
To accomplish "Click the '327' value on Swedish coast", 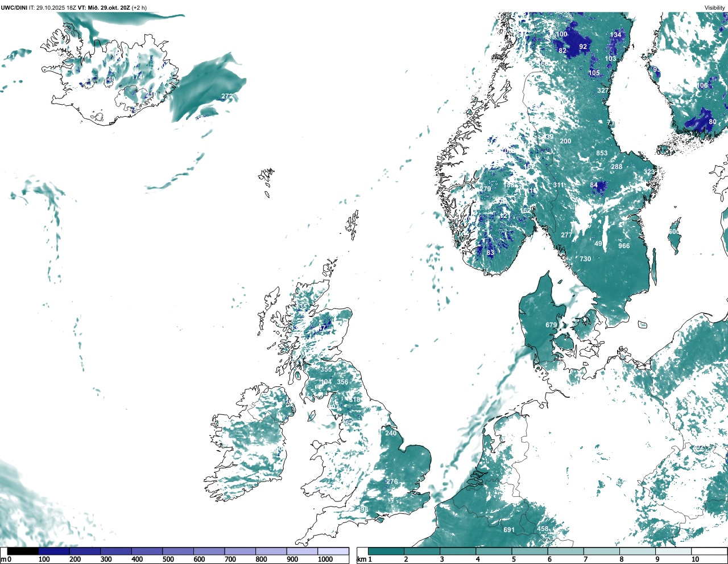I will point(603,90).
